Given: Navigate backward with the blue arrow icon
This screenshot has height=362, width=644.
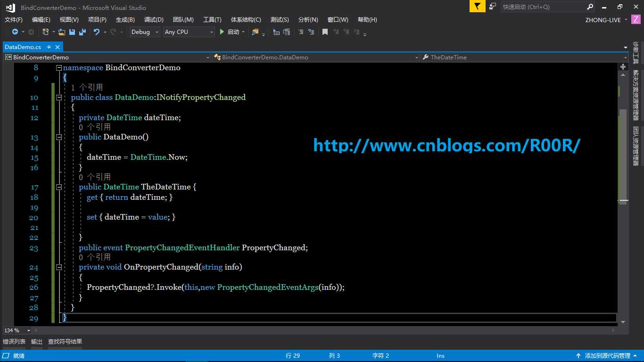Looking at the screenshot, I should click(15, 32).
